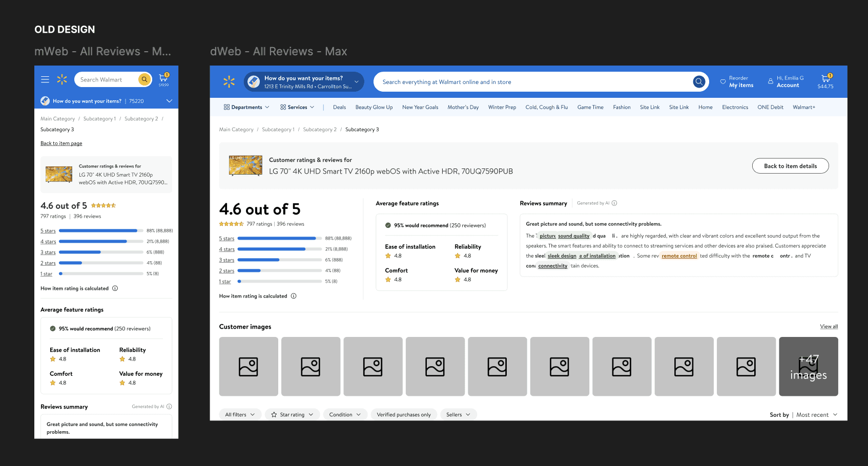
Task: Open the Condition filter dropdown
Action: tap(345, 415)
